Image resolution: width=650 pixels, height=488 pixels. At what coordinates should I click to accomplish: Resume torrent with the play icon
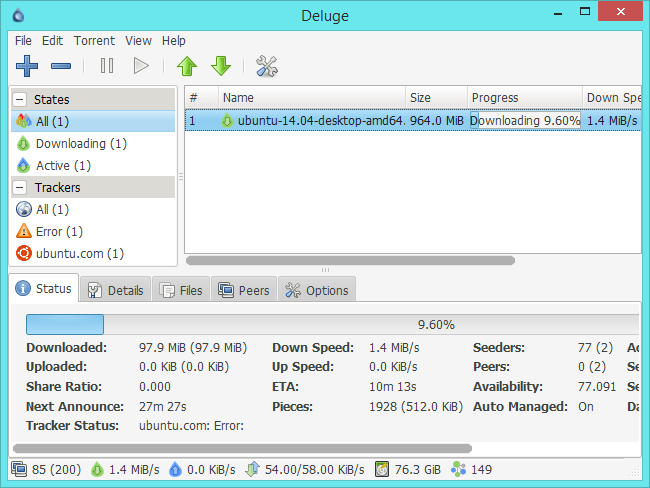click(141, 66)
